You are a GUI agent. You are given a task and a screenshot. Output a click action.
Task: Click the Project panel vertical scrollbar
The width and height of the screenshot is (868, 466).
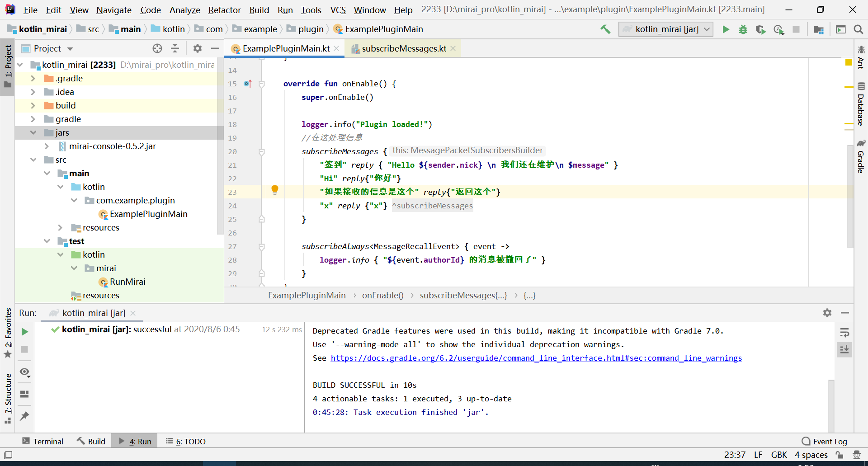point(220,146)
